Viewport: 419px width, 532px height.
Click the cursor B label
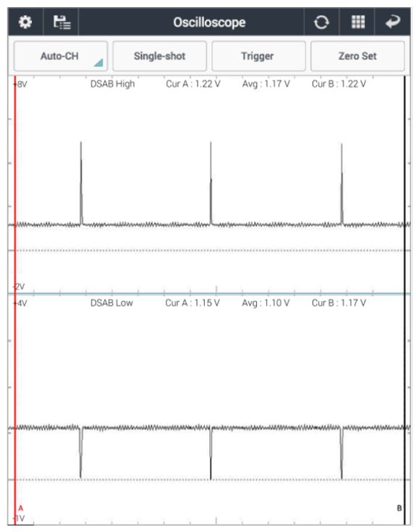[x=399, y=508]
